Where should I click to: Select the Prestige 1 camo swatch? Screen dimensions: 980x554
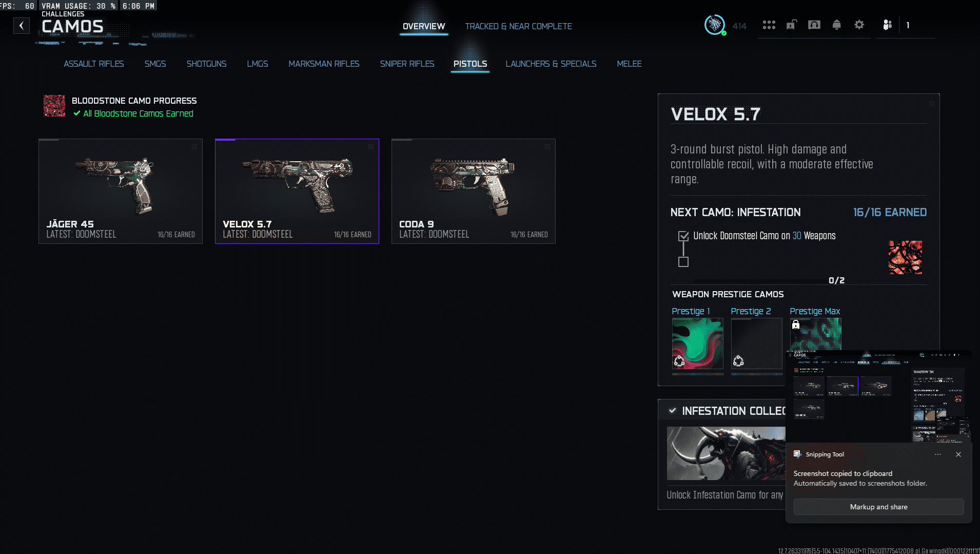pos(697,343)
